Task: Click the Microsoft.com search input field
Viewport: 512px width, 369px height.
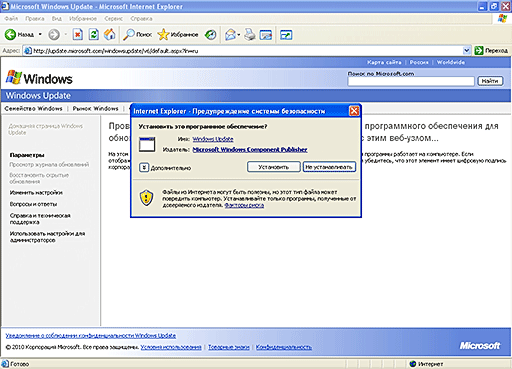Action: [x=411, y=81]
